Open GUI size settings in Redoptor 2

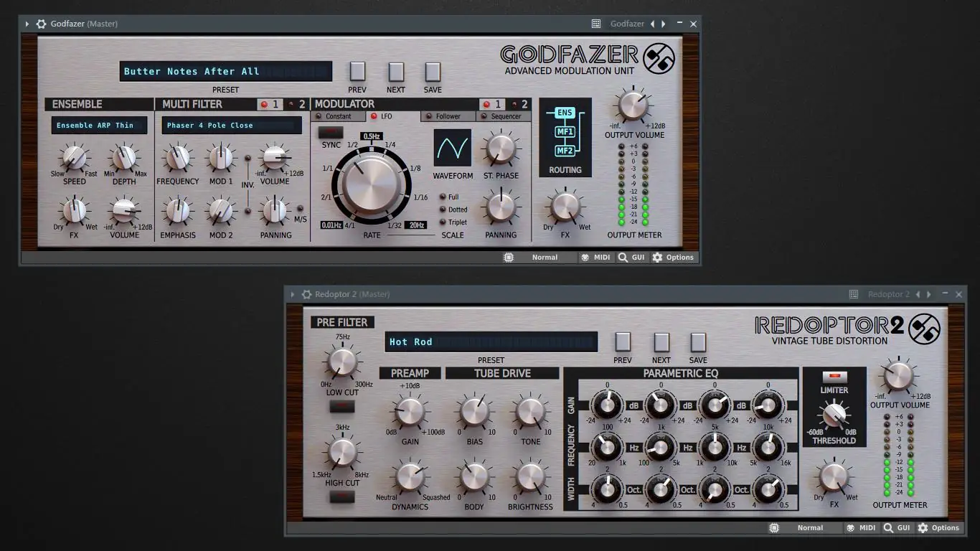pos(897,527)
